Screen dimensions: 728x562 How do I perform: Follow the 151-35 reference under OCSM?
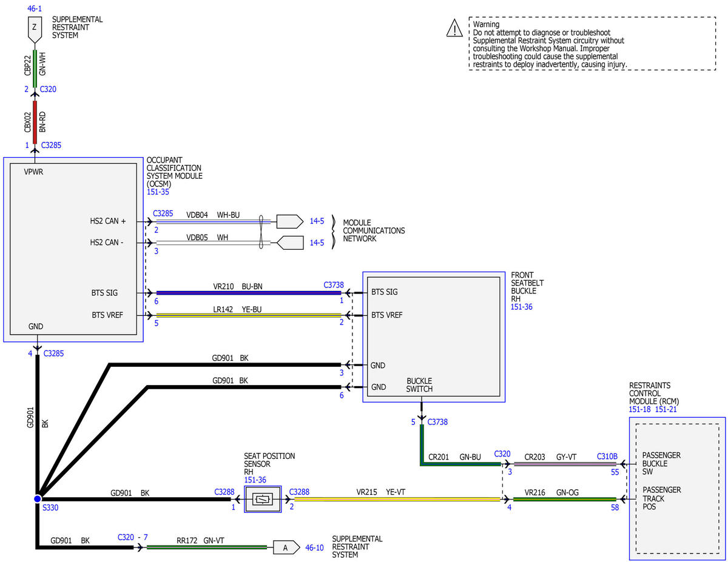click(158, 192)
